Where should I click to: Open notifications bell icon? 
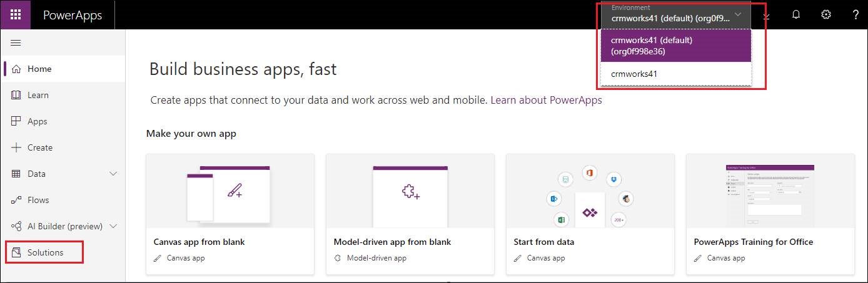796,15
